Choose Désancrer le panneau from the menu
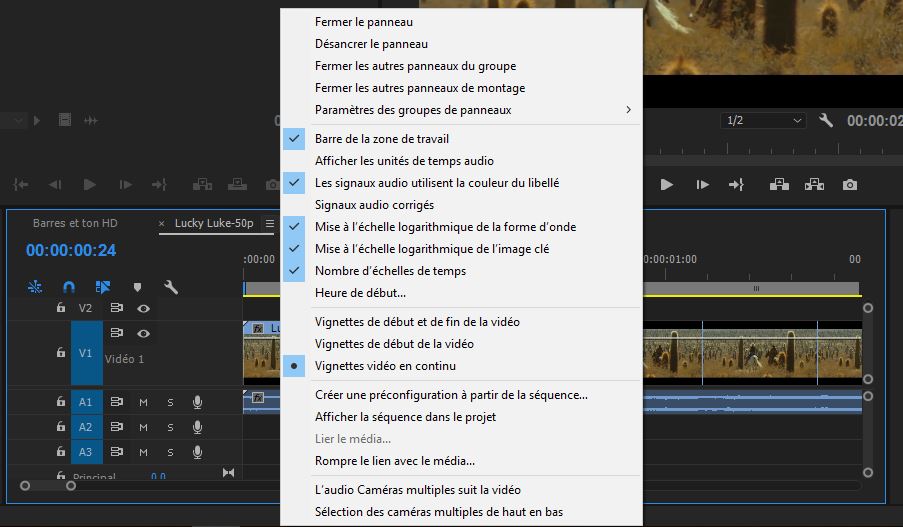Image resolution: width=903 pixels, height=527 pixels. (x=371, y=44)
